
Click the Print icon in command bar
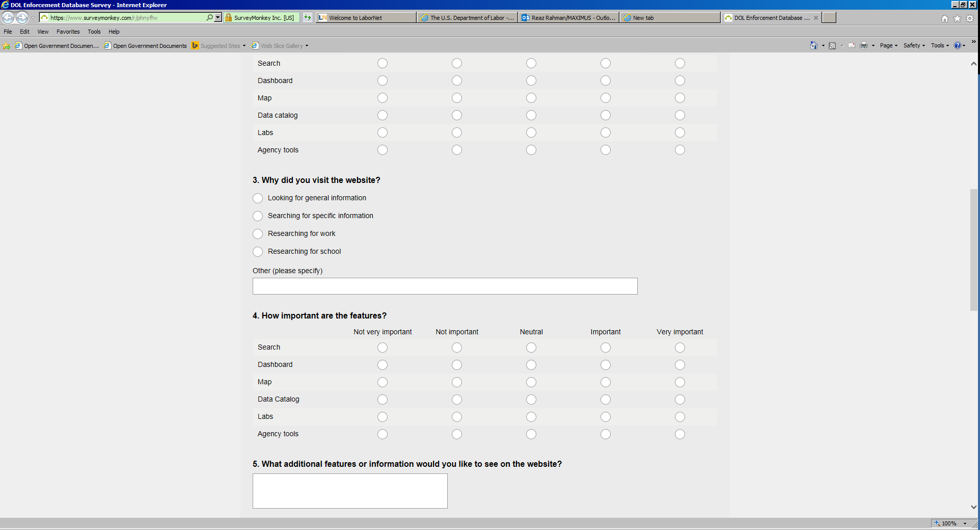point(864,45)
